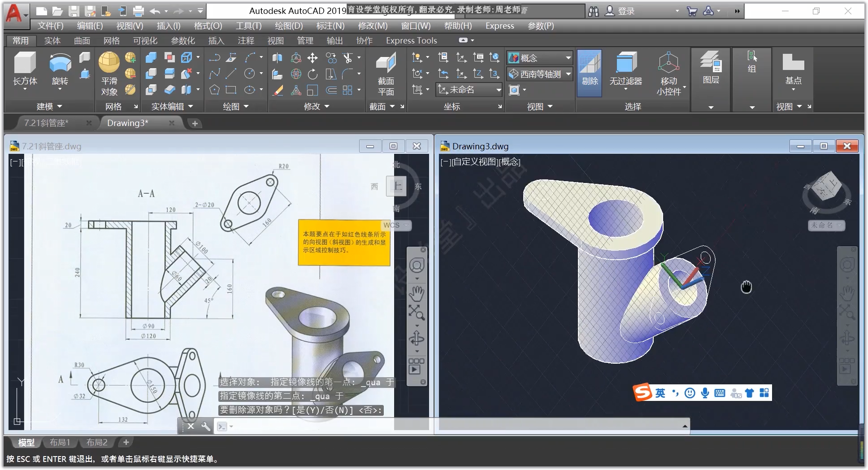Screen dimensions: 868x470
Task: Click the Smooth Object (平滑对象) mesh icon
Action: [x=109, y=74]
